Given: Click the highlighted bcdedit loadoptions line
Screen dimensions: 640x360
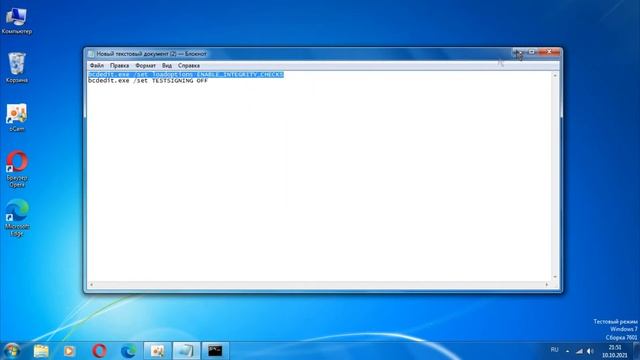Looking at the screenshot, I should point(186,75).
